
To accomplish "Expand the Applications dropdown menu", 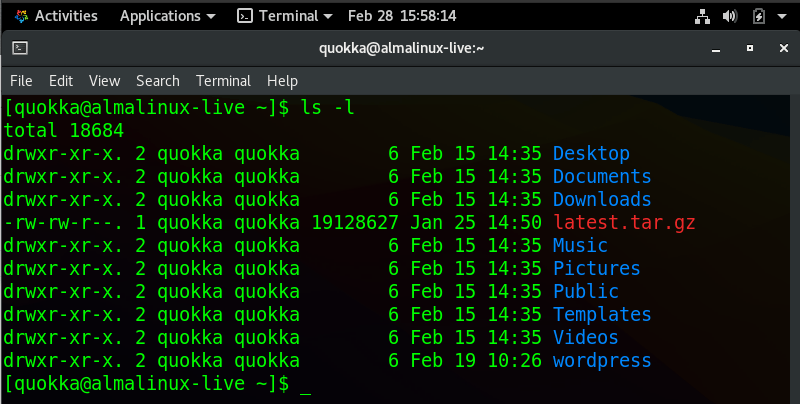I will [x=209, y=16].
